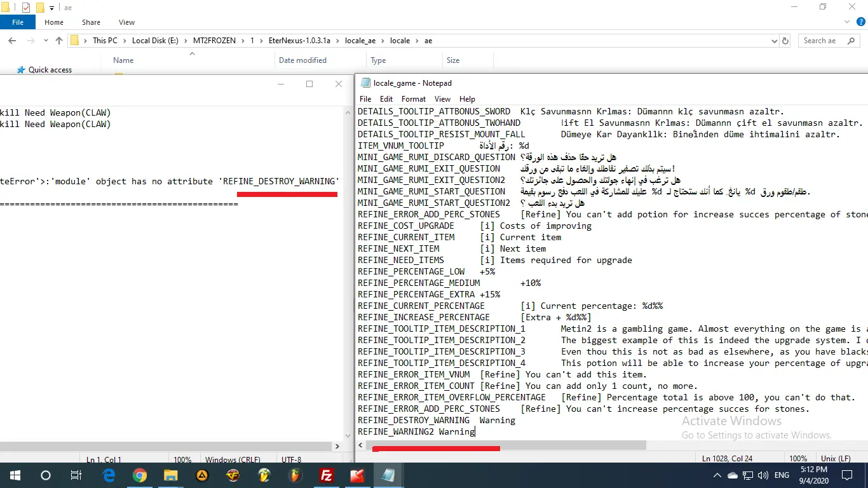Click the Back navigation arrow
The width and height of the screenshot is (868, 488).
click(11, 41)
